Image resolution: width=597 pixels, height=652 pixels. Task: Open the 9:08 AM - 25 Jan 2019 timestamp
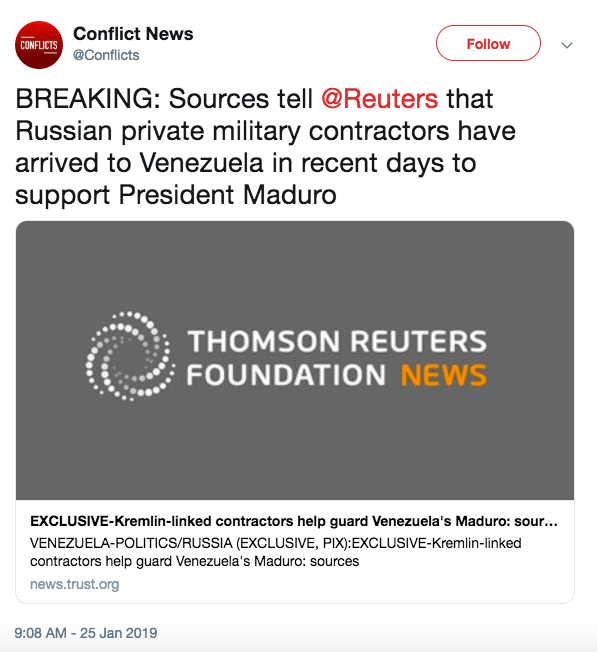coord(86,633)
